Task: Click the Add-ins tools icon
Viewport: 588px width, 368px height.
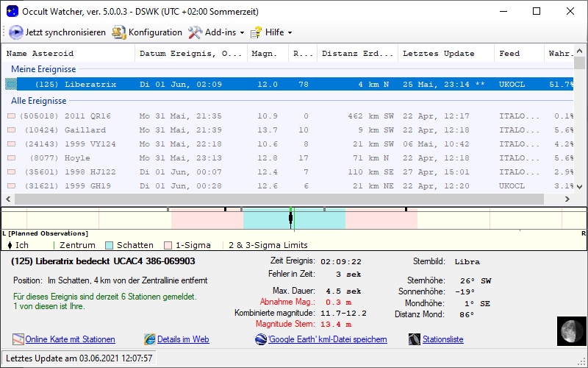Action: pos(195,32)
